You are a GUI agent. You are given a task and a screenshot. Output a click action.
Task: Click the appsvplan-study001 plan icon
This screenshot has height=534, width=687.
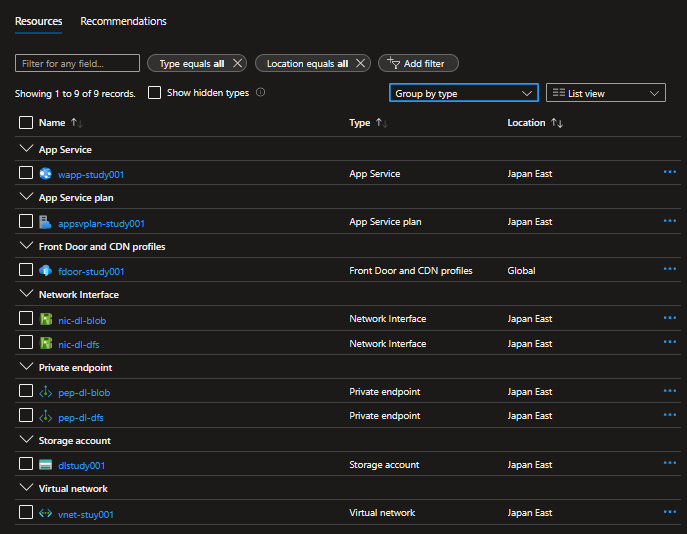click(46, 222)
